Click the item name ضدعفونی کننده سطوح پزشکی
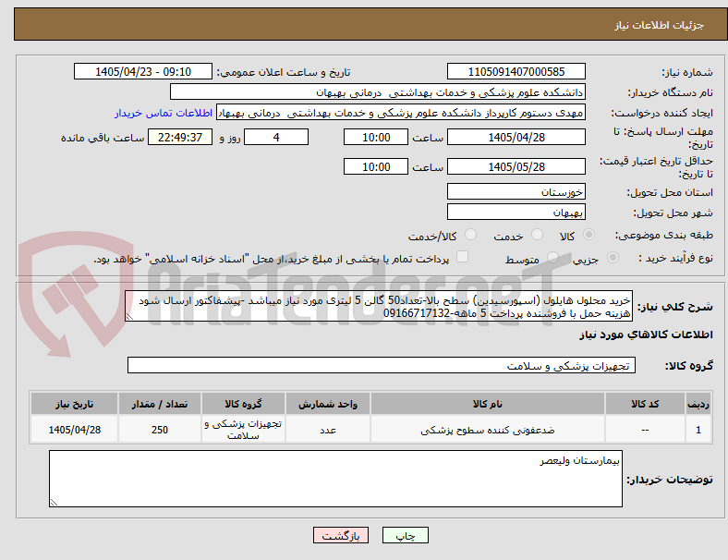Image resolution: width=728 pixels, height=560 pixels. pyautogui.click(x=488, y=430)
